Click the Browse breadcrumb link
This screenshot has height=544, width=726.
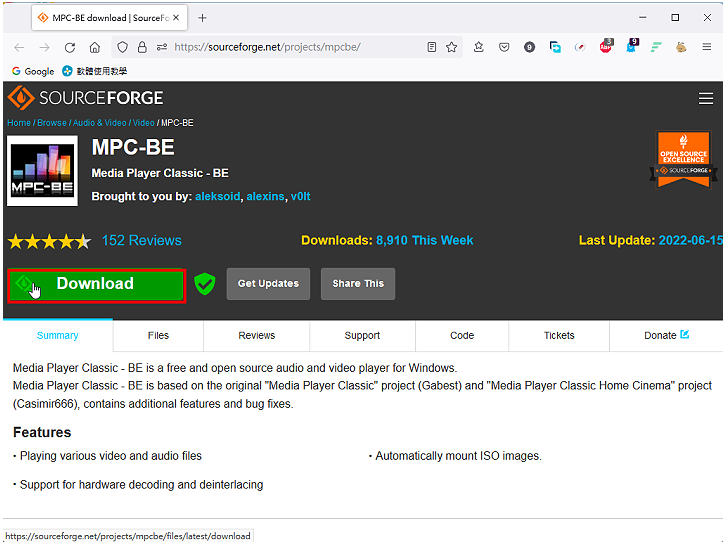(52, 123)
